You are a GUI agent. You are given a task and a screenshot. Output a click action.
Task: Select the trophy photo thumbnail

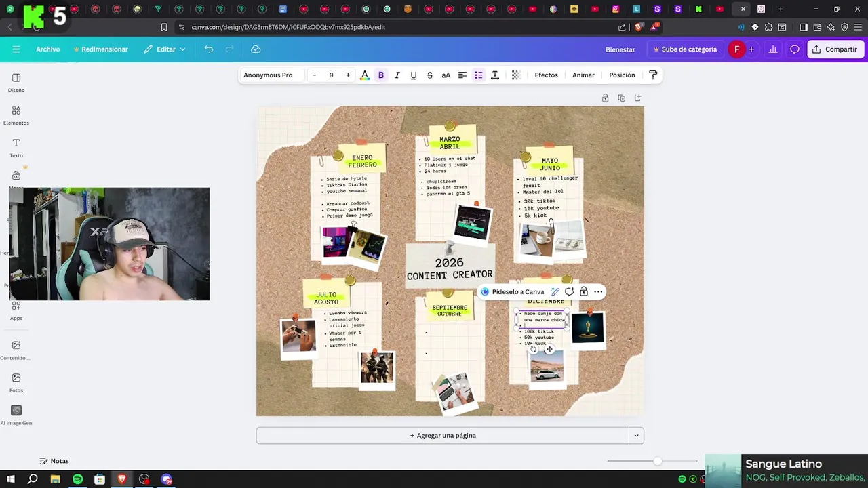pyautogui.click(x=587, y=327)
